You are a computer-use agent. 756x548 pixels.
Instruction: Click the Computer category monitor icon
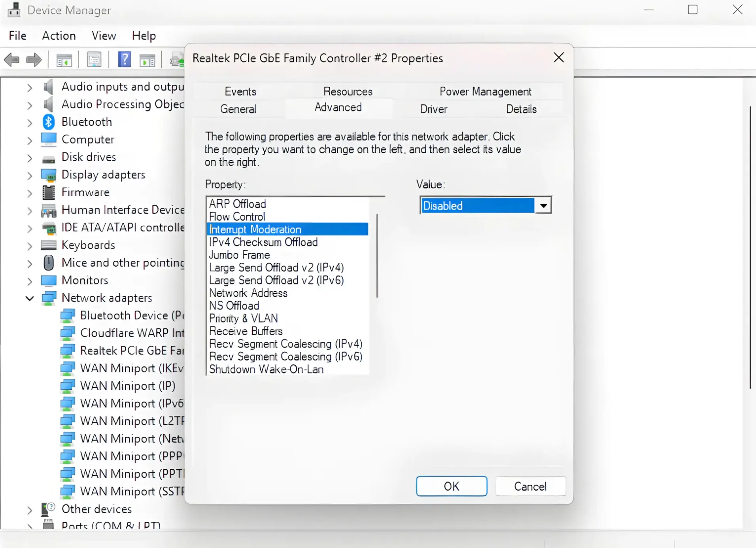click(x=49, y=139)
